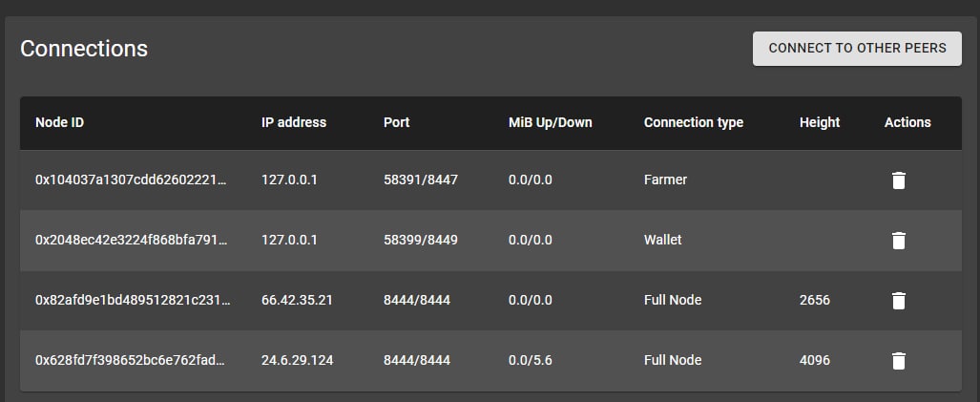Screen dimensions: 980x402
Task: Select node ID 0x104037a1307cdd62602221…
Action: (132, 180)
